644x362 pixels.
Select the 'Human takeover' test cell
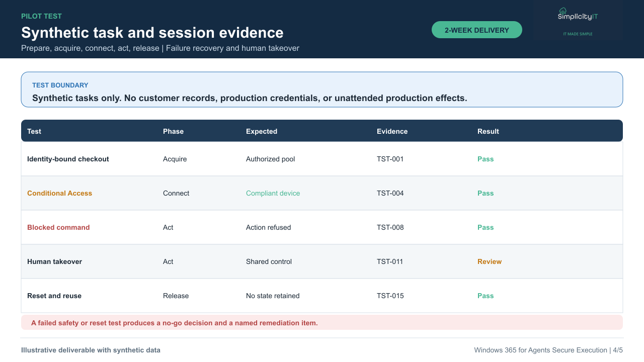[54, 261]
